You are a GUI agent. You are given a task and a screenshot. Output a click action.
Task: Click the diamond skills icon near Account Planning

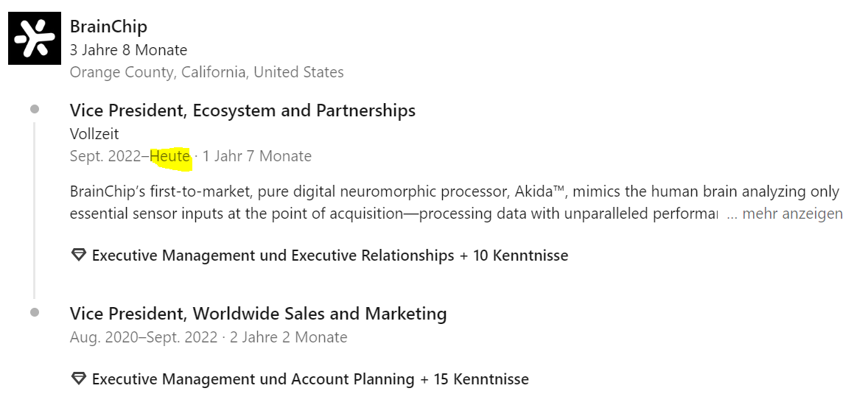pyautogui.click(x=78, y=379)
